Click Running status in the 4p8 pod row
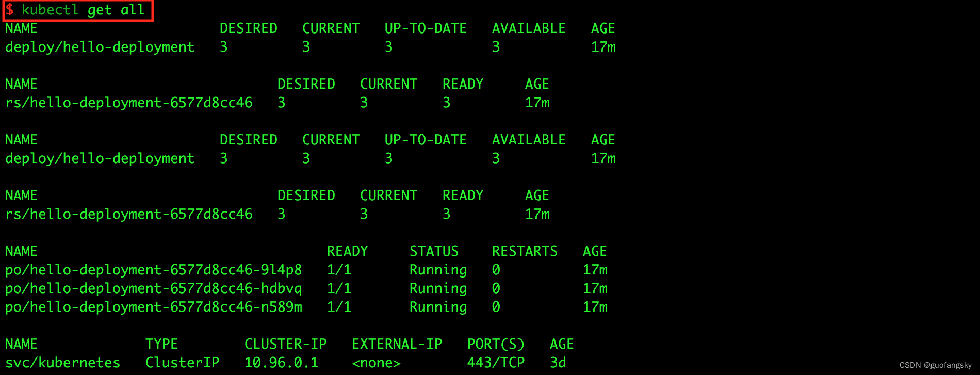Image resolution: width=980 pixels, height=375 pixels. tap(438, 270)
